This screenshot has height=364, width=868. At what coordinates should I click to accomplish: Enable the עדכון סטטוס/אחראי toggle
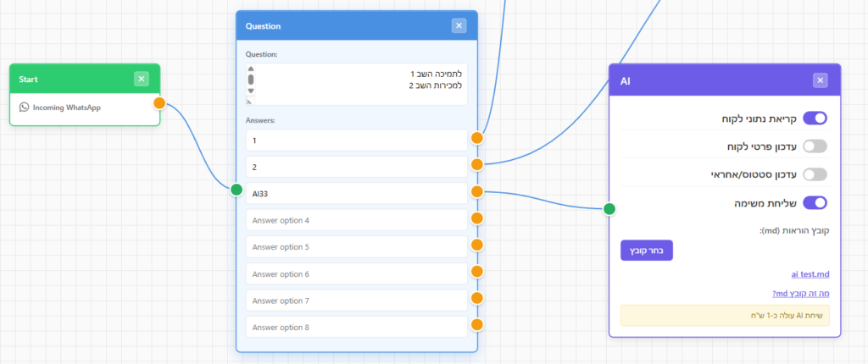coord(815,174)
